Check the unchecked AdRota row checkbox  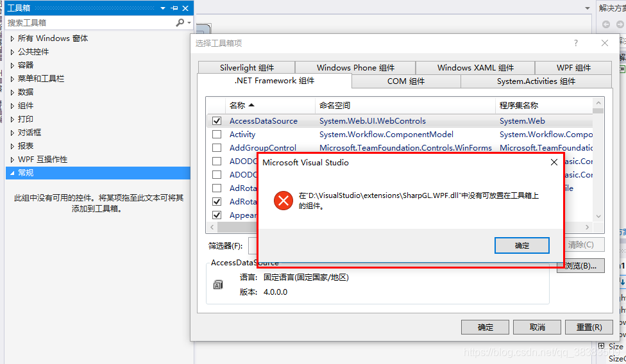tap(217, 188)
